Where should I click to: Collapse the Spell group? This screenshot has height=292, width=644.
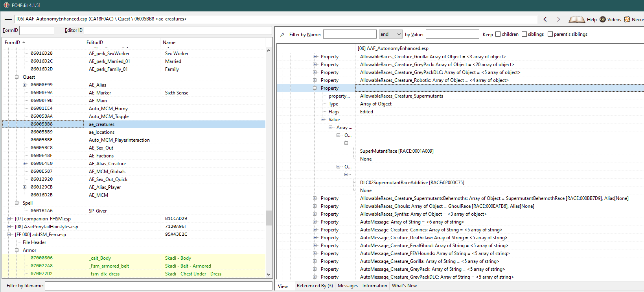click(x=17, y=203)
